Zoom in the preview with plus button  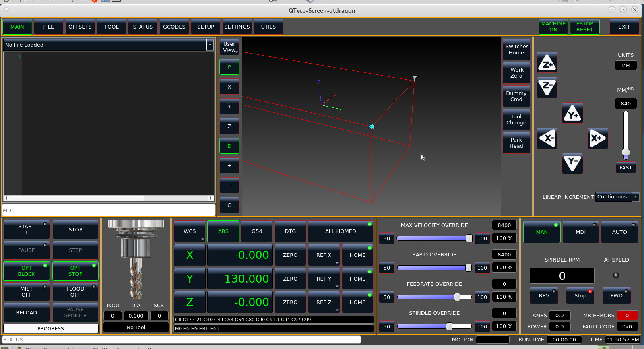229,166
